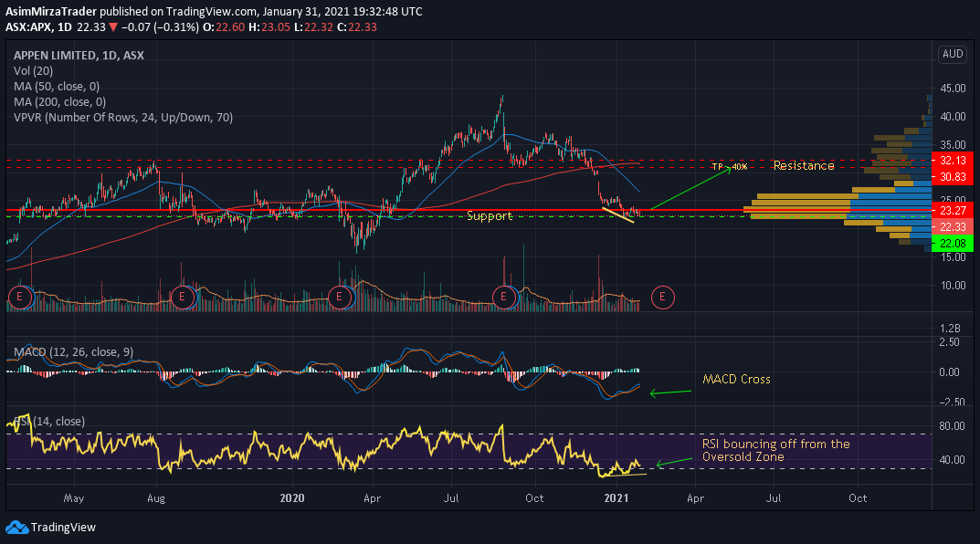Click the future earnings E marker after 2021

point(662,297)
